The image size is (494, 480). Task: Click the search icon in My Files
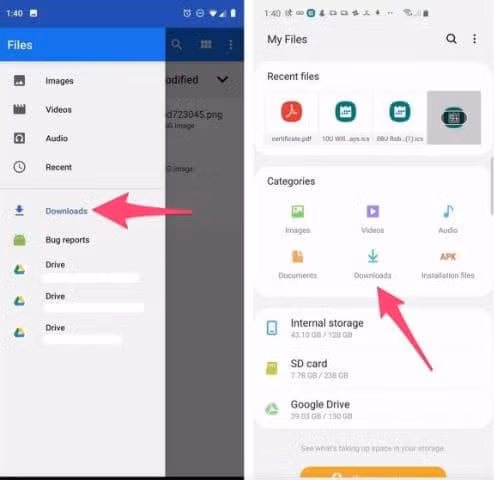coord(451,39)
